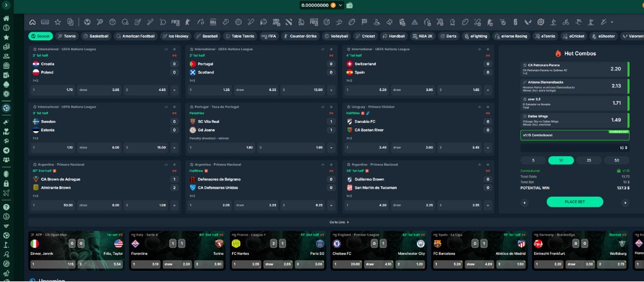Viewport: 644px width, 282px height.
Task: Open the Chelsea FC vs Manchester City card
Action: click(x=378, y=250)
